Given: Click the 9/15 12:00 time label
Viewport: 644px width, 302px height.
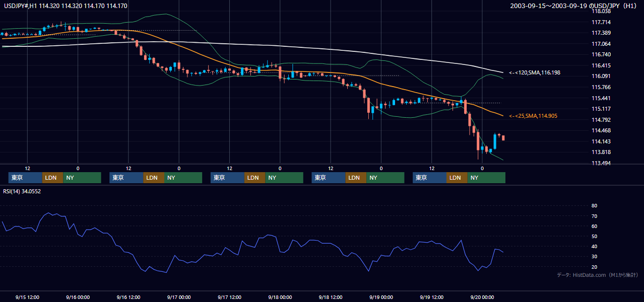Looking at the screenshot, I should pos(27,297).
